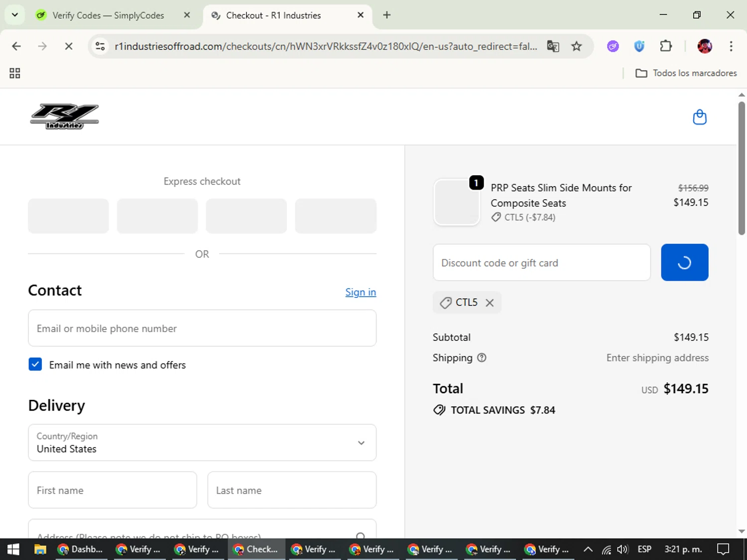Focus the First name field
747x560 pixels.
113,490
